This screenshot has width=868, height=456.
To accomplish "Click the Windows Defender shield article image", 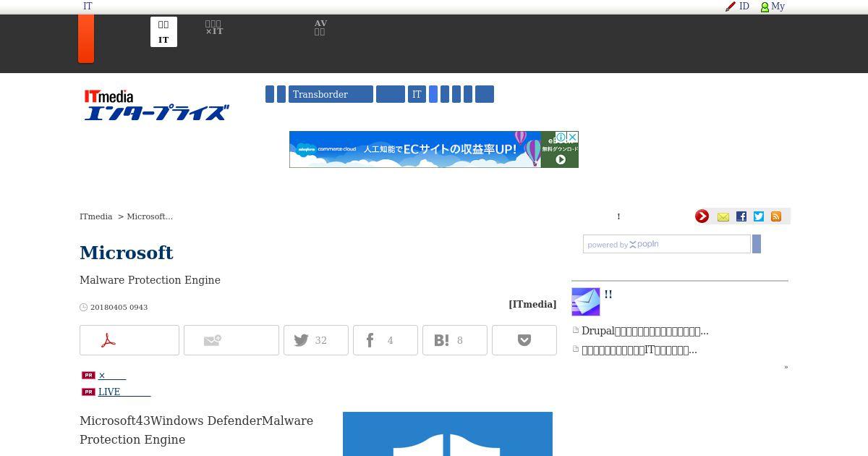I will [448, 434].
